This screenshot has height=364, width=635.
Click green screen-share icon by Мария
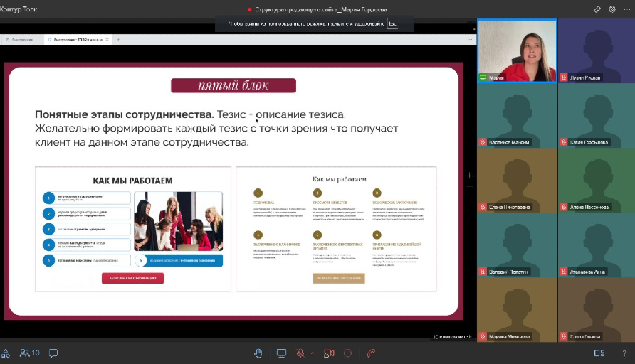pyautogui.click(x=483, y=77)
